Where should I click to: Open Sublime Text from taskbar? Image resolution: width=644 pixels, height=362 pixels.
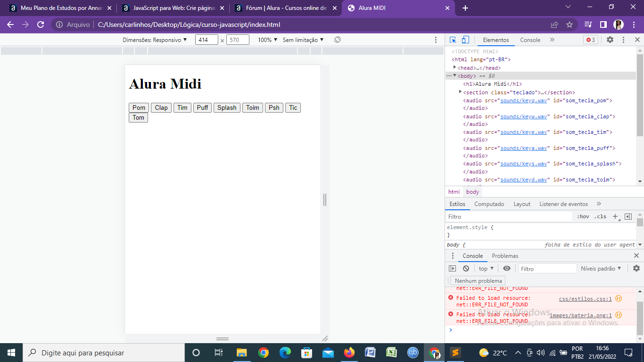point(455,353)
